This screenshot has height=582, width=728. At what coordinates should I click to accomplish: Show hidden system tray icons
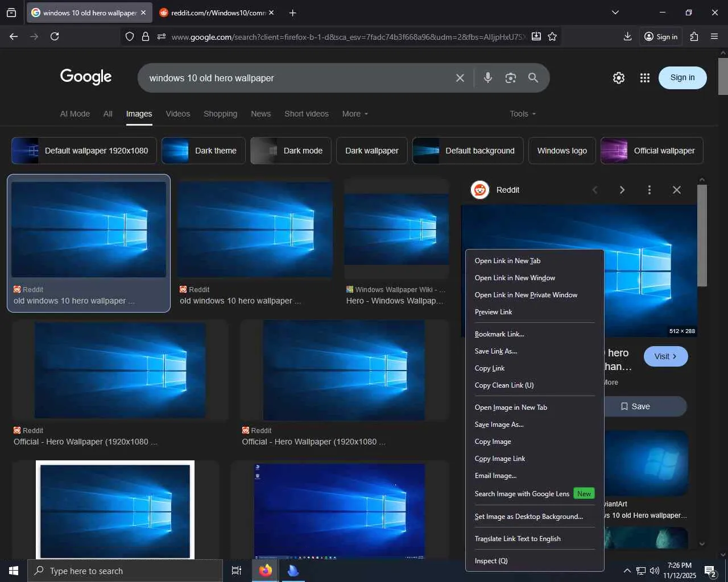click(627, 571)
